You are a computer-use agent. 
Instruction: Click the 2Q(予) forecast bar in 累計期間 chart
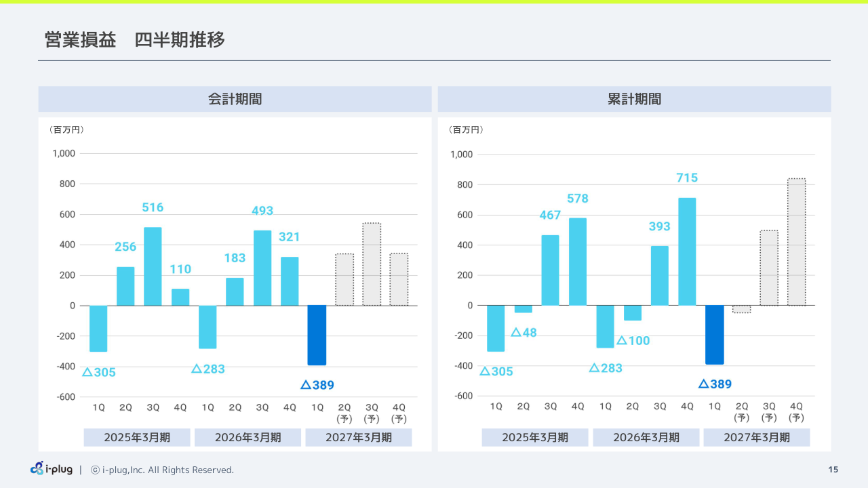pyautogui.click(x=742, y=309)
